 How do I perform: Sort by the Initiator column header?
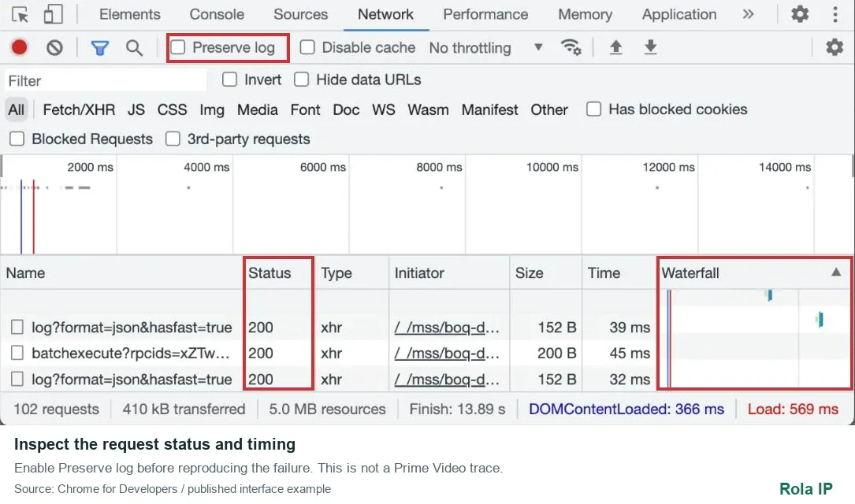point(419,273)
